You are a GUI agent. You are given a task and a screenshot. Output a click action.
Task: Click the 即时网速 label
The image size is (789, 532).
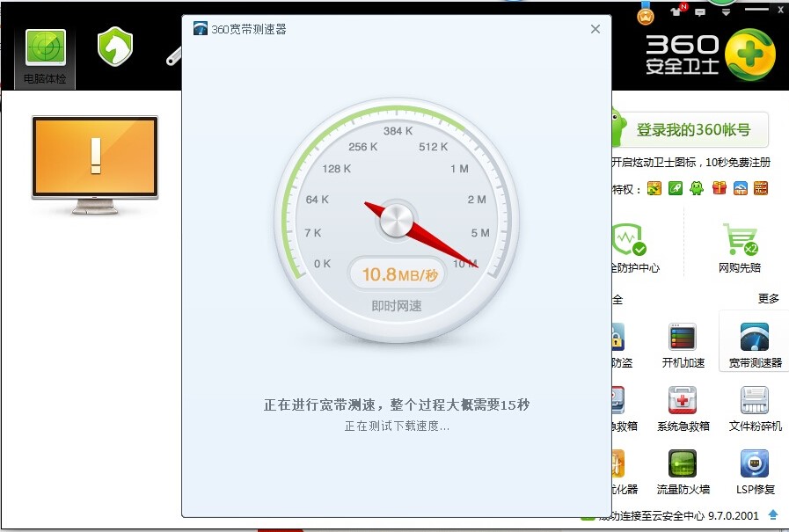tap(397, 306)
